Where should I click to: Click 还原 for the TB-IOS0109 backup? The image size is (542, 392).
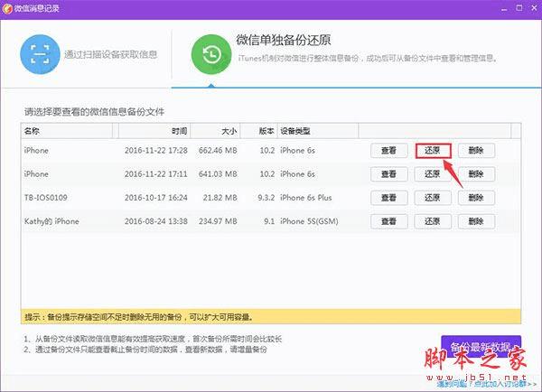(x=433, y=198)
